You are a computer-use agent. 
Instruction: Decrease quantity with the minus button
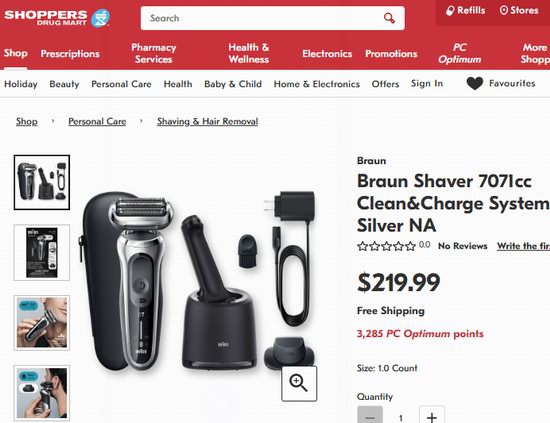[x=370, y=415]
